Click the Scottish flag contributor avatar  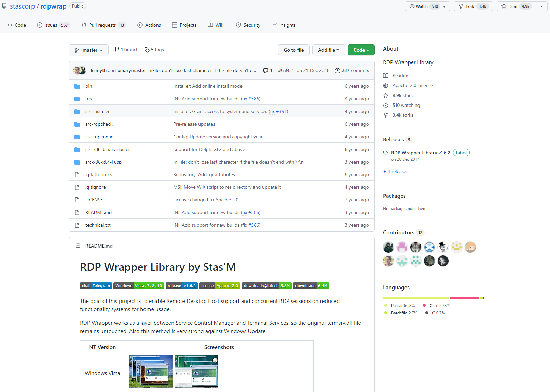[429, 247]
